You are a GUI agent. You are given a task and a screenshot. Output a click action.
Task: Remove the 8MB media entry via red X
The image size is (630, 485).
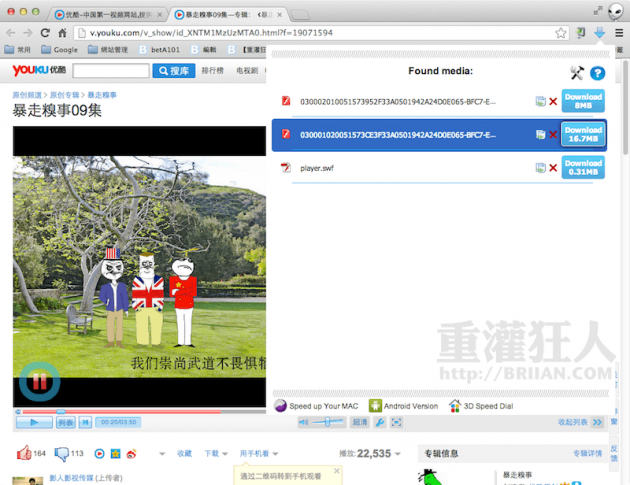pos(553,102)
